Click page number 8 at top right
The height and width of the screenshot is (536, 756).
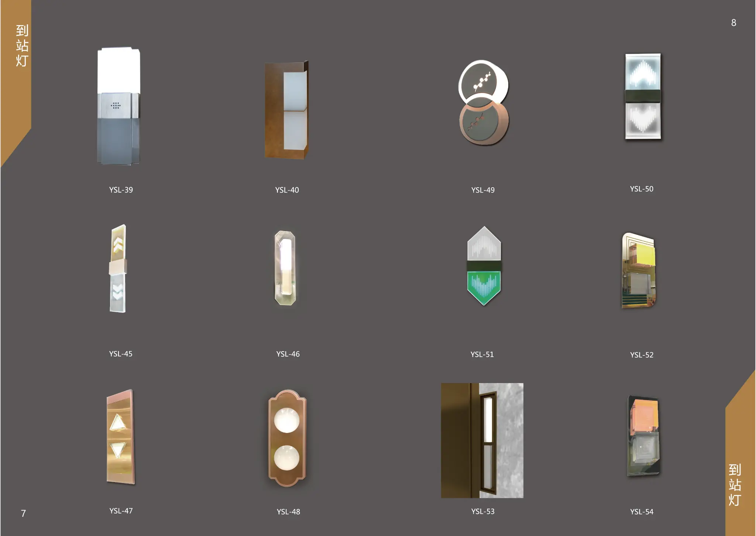tap(733, 23)
